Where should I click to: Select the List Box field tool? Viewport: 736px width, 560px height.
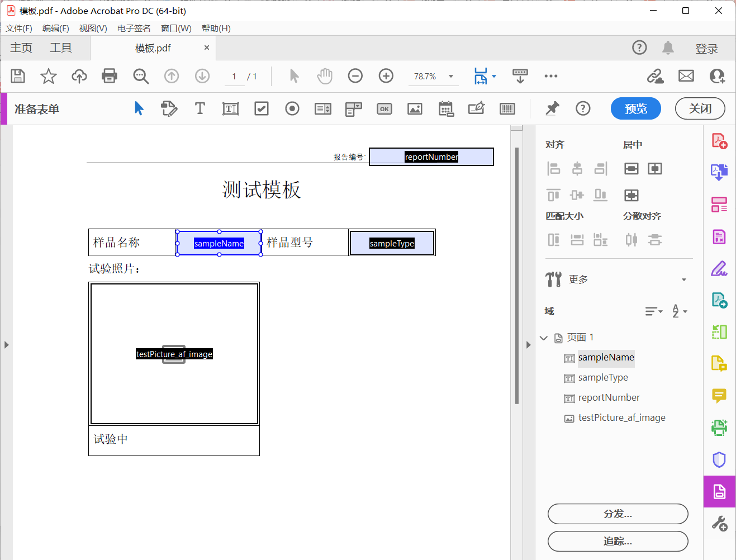coord(322,108)
